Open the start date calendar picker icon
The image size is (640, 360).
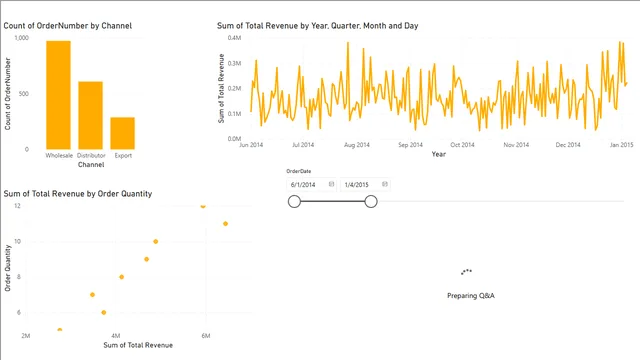(x=331, y=184)
